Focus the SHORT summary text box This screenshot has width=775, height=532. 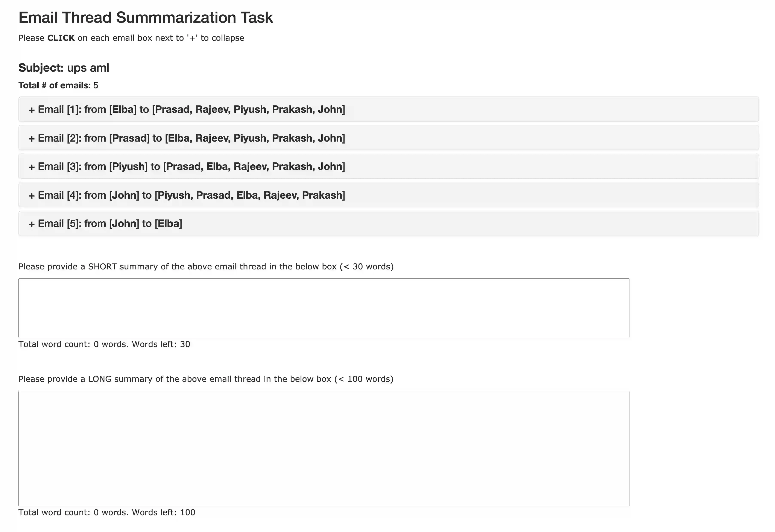pos(324,308)
